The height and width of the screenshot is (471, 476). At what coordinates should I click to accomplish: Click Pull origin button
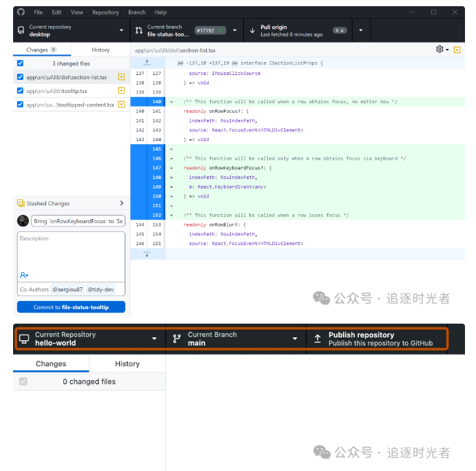[x=298, y=30]
